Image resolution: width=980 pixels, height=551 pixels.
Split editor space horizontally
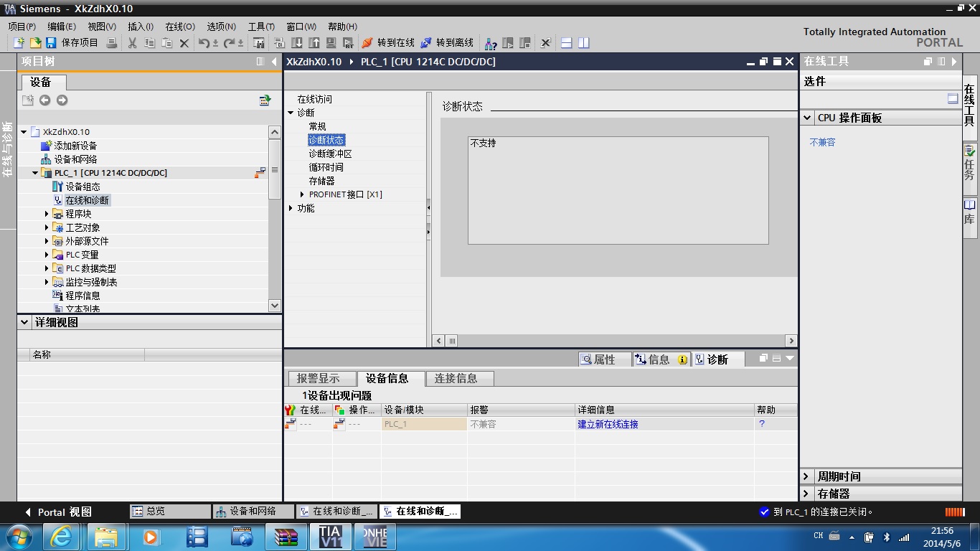pyautogui.click(x=567, y=43)
